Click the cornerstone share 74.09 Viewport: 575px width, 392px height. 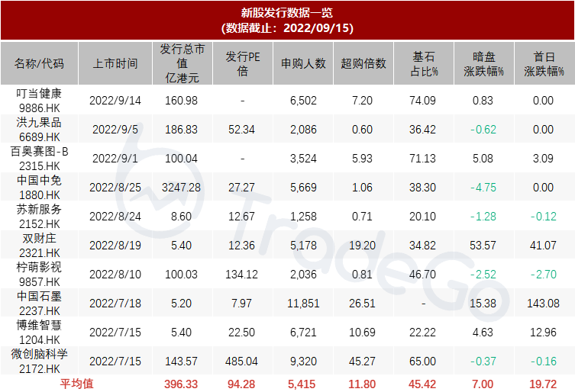click(422, 101)
